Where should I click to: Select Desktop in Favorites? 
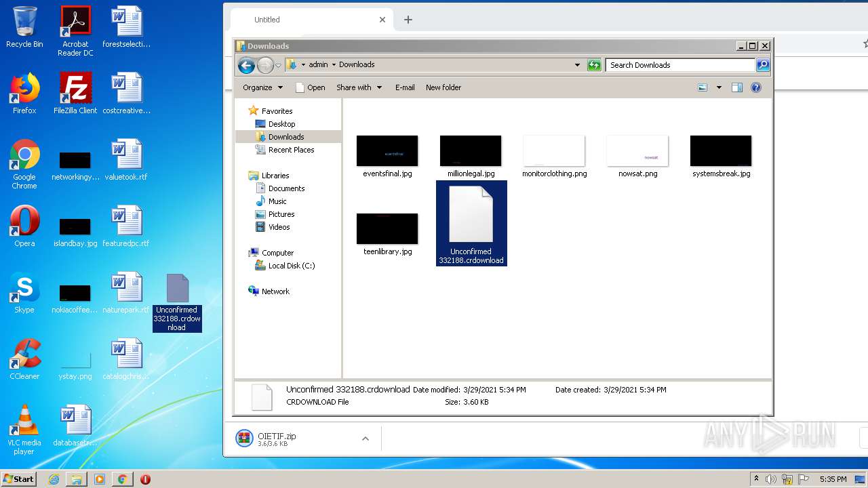pyautogui.click(x=281, y=124)
